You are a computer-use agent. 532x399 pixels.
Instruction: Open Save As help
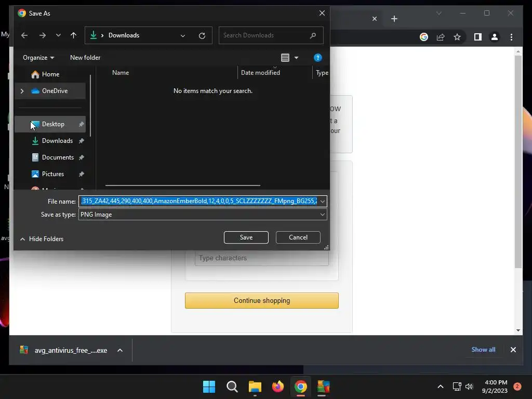(317, 58)
